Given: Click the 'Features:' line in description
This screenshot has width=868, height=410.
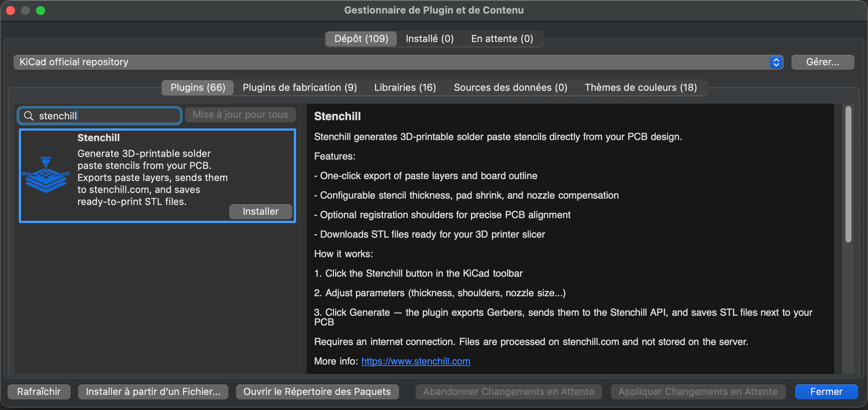Looking at the screenshot, I should pyautogui.click(x=334, y=156).
